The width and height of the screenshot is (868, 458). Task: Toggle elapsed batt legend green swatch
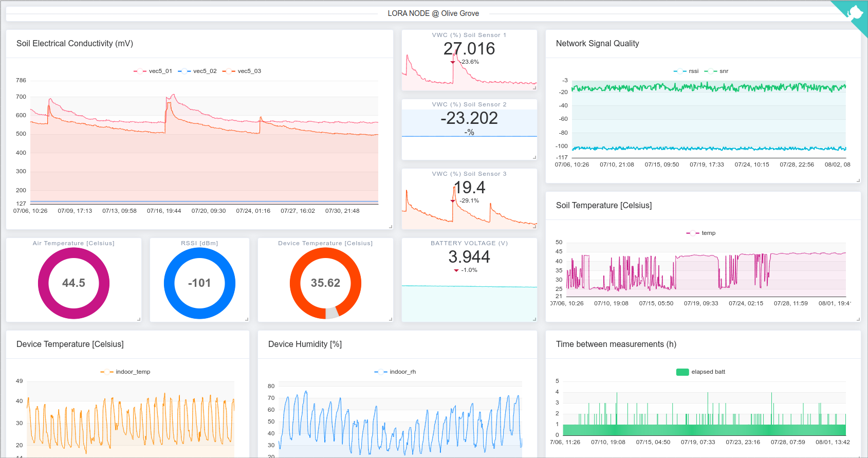(682, 372)
